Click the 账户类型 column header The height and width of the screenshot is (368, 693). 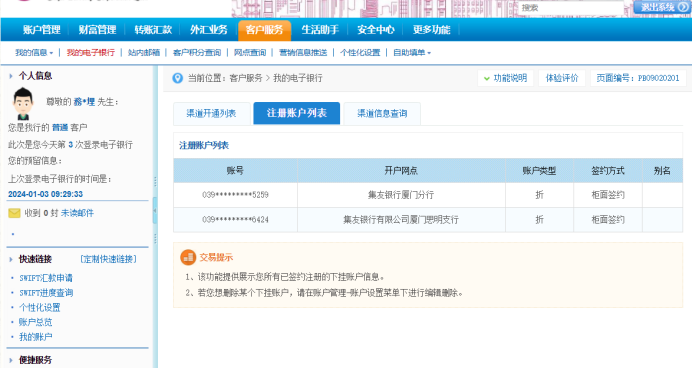539,171
